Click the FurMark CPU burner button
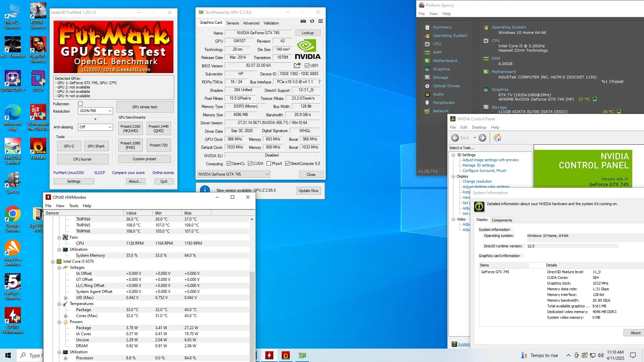Viewport: 644px width, 362px height. pos(83,159)
